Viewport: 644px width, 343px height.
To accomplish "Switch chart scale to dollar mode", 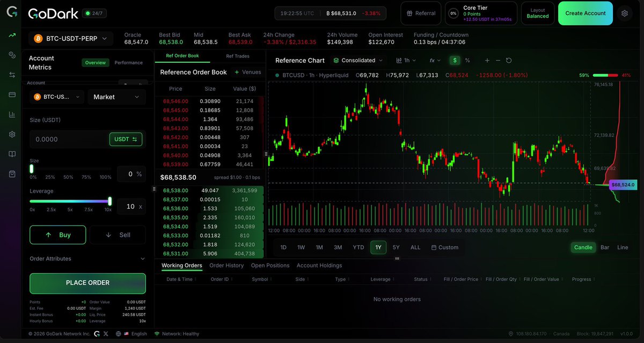I will pos(455,61).
